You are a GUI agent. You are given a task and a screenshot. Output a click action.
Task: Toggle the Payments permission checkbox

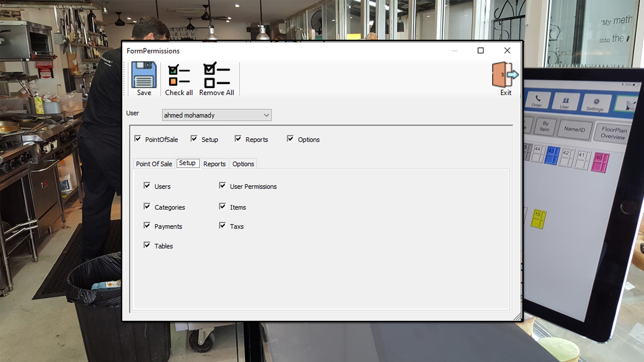(147, 225)
